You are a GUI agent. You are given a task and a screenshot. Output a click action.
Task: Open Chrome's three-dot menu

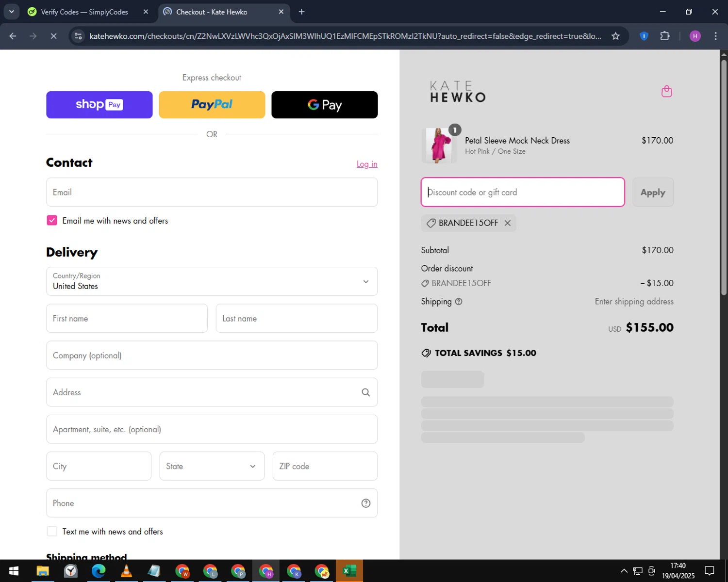[x=715, y=36]
